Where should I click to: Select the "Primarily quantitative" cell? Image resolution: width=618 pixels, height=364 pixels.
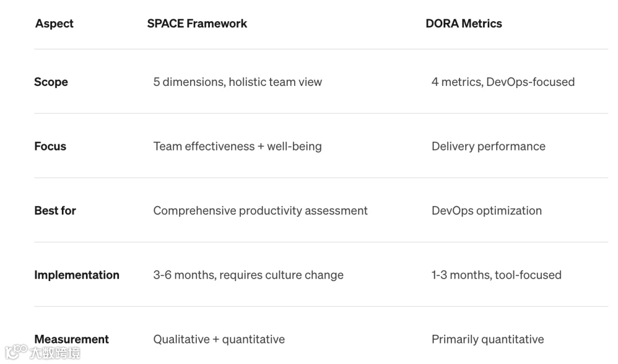(x=488, y=339)
